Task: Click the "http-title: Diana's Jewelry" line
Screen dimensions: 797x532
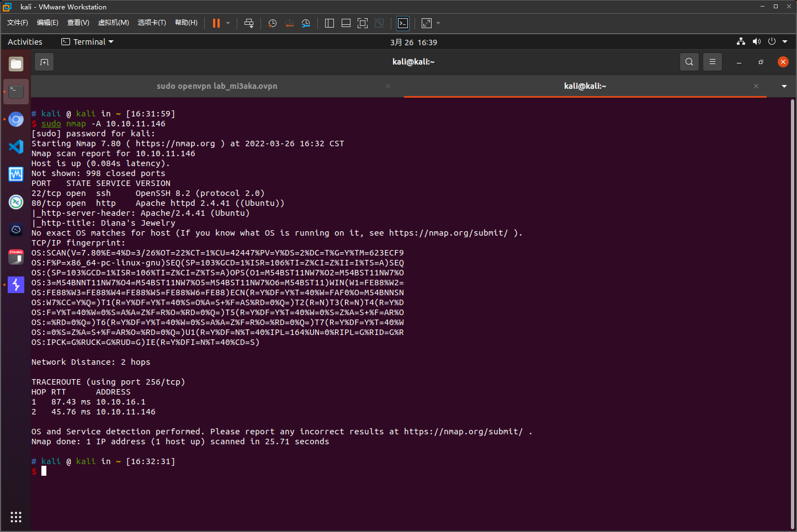Action: pyautogui.click(x=103, y=223)
